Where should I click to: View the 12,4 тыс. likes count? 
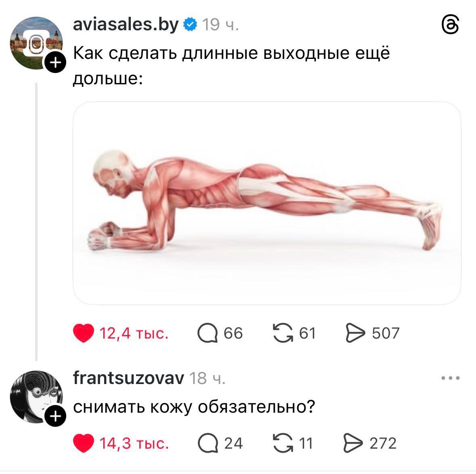pos(134,333)
